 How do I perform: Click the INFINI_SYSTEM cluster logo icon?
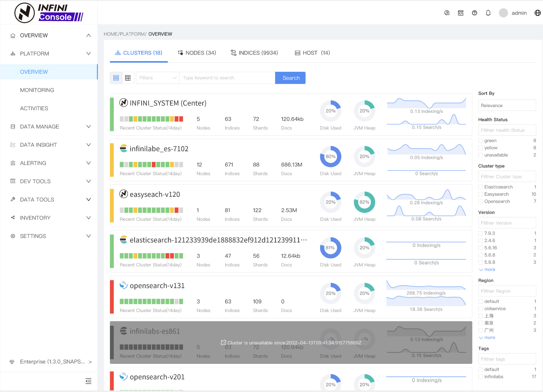pos(124,103)
